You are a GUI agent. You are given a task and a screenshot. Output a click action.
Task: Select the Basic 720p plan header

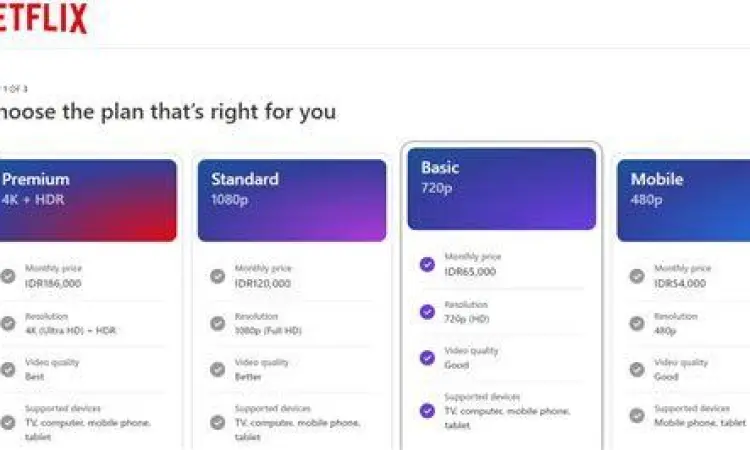tap(501, 188)
